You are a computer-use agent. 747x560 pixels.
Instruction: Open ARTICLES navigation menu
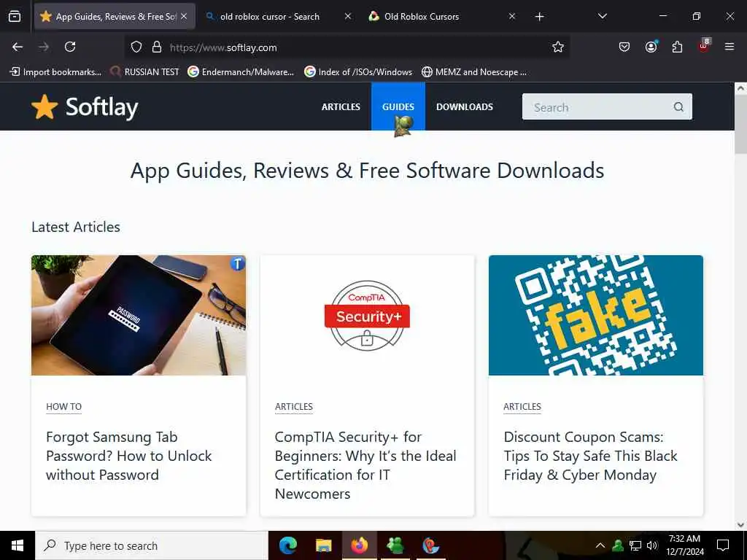pyautogui.click(x=341, y=106)
